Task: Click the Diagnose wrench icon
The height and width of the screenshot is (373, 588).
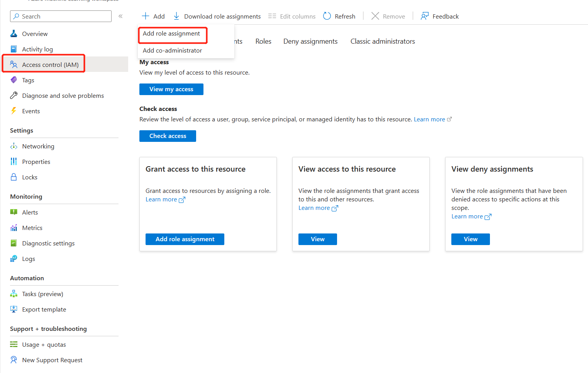Action: click(14, 95)
